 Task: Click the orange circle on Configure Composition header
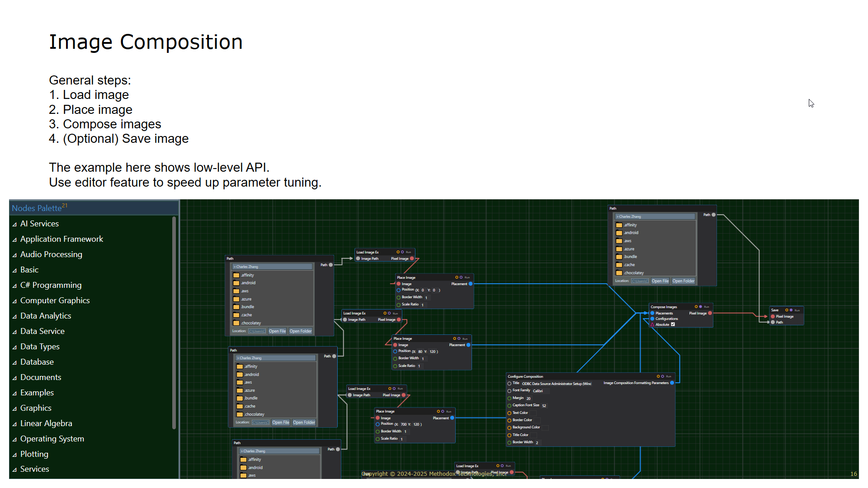[x=658, y=376]
